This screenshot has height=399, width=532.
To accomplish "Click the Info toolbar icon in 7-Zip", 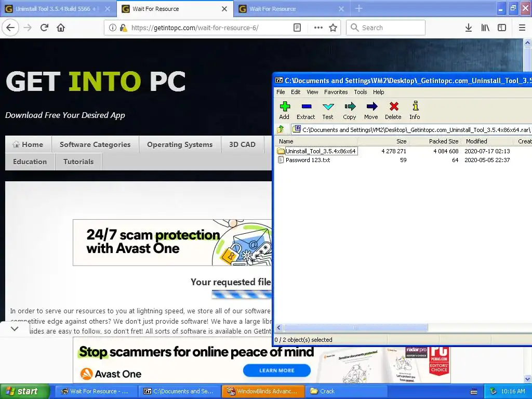I will (x=415, y=111).
